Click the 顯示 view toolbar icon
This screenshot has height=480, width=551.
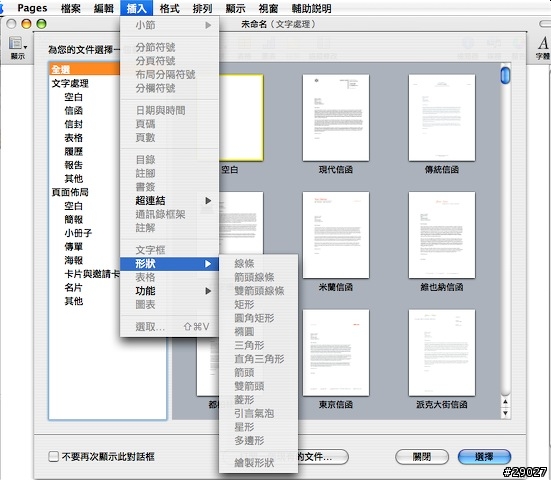point(17,48)
